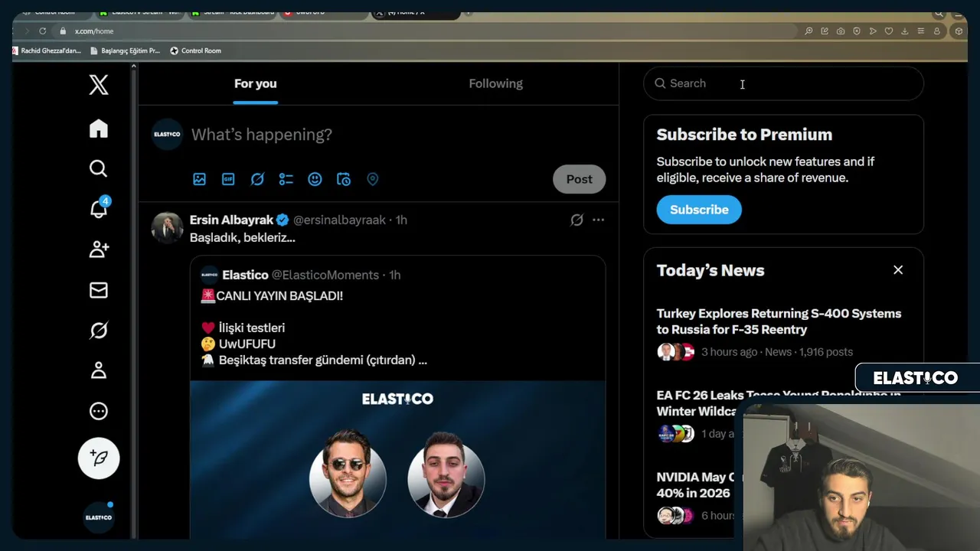Screen dimensions: 980x551
Task: Open the emoji picker in composer
Action: pyautogui.click(x=315, y=179)
